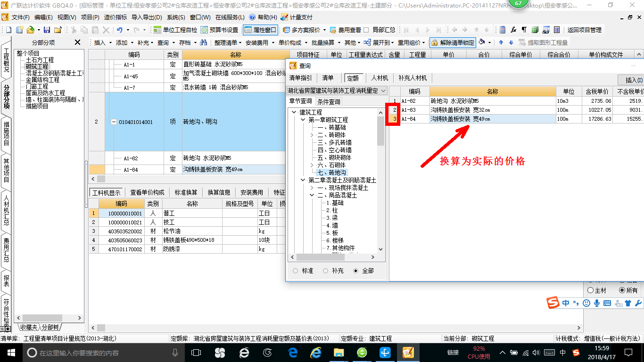
Task: Switch to the 人材机 tab in 查询
Action: (380, 78)
